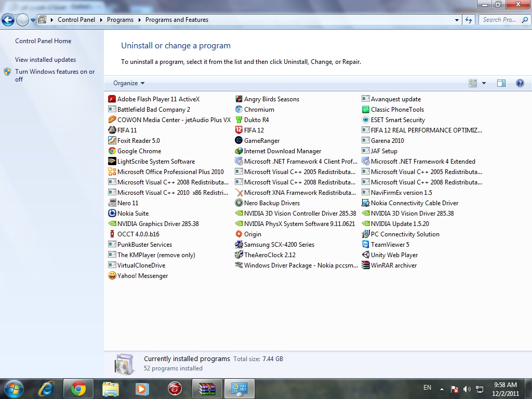Expand the arrow after Programs breadcrumb
Screen dimensions: 532x399
(139, 20)
